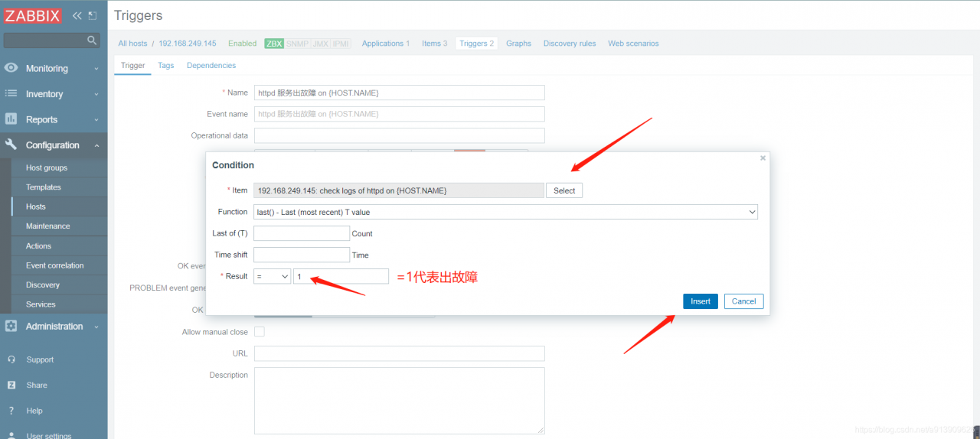Image resolution: width=980 pixels, height=439 pixels.
Task: Open the 192.168.249.145 host link
Action: coord(188,44)
